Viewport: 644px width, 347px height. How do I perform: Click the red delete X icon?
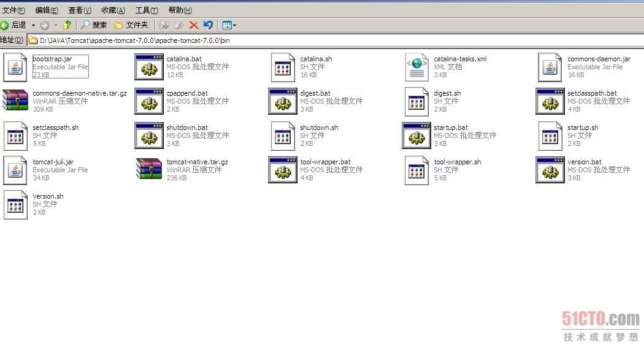coord(194,25)
